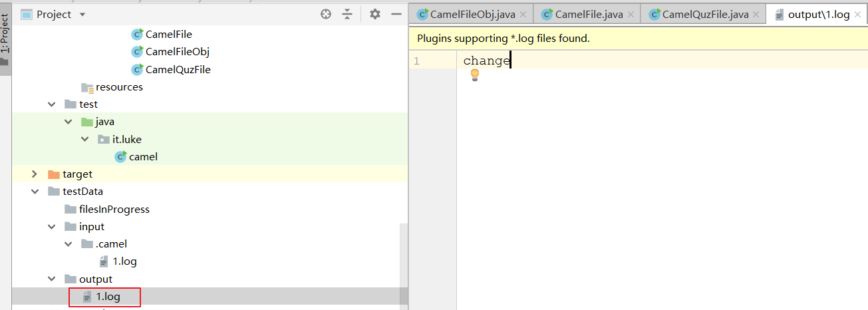The image size is (868, 310).
Task: Click line number 1 in gutter
Action: [x=416, y=61]
